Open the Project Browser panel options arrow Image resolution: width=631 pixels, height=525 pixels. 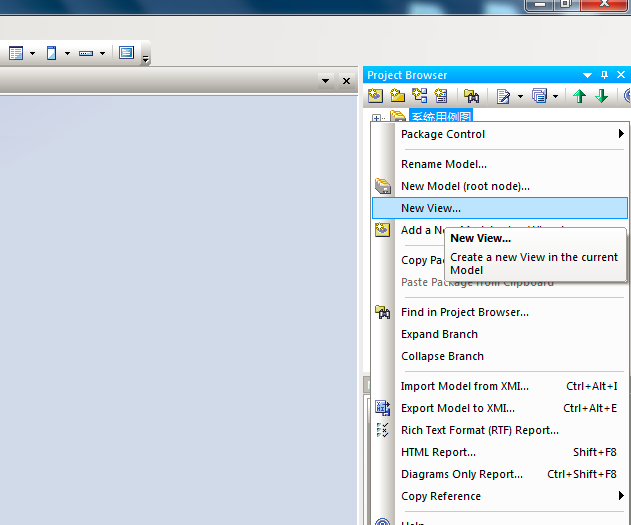coord(587,75)
